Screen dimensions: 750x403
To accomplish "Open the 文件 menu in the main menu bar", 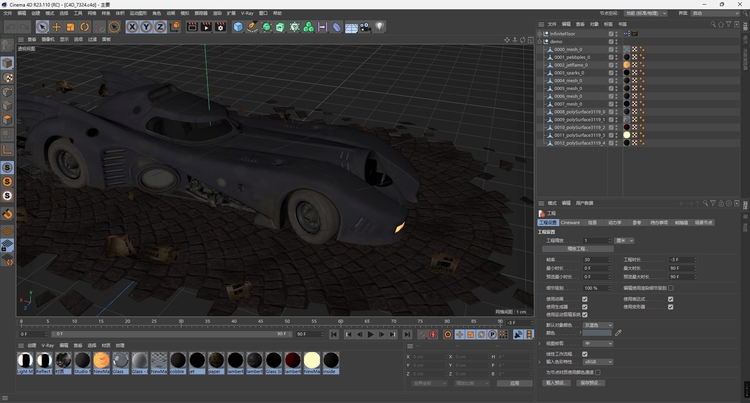I will coord(8,13).
